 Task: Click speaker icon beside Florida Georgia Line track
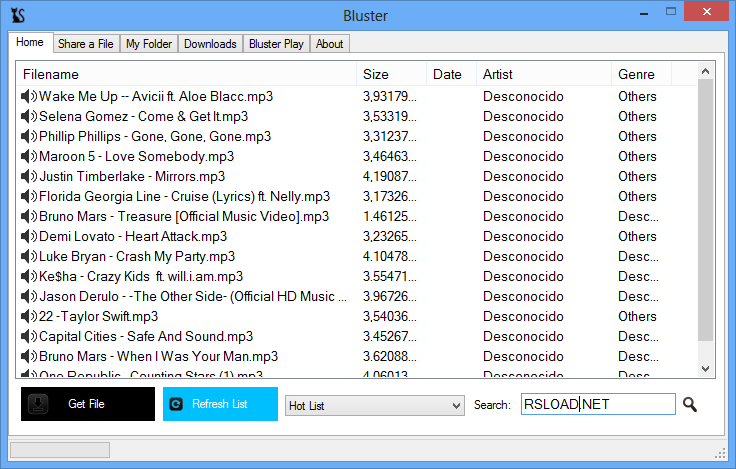click(x=29, y=196)
